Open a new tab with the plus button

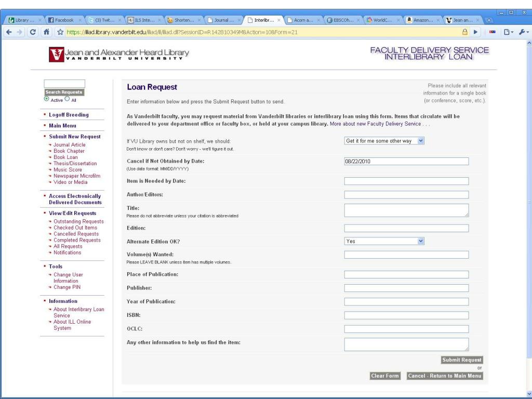[489, 20]
